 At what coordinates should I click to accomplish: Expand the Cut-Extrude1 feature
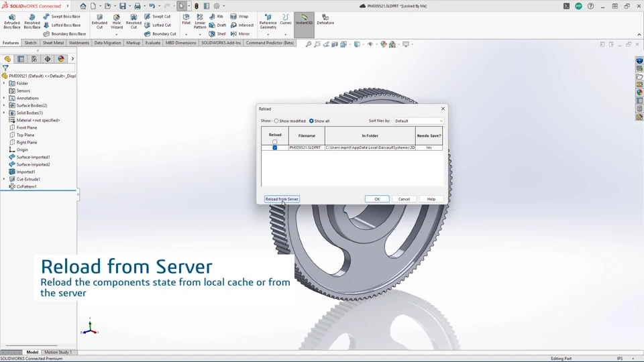point(4,180)
